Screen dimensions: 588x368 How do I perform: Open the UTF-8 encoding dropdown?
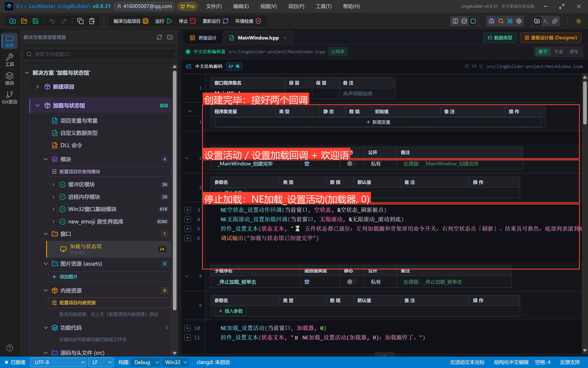[x=58, y=362]
